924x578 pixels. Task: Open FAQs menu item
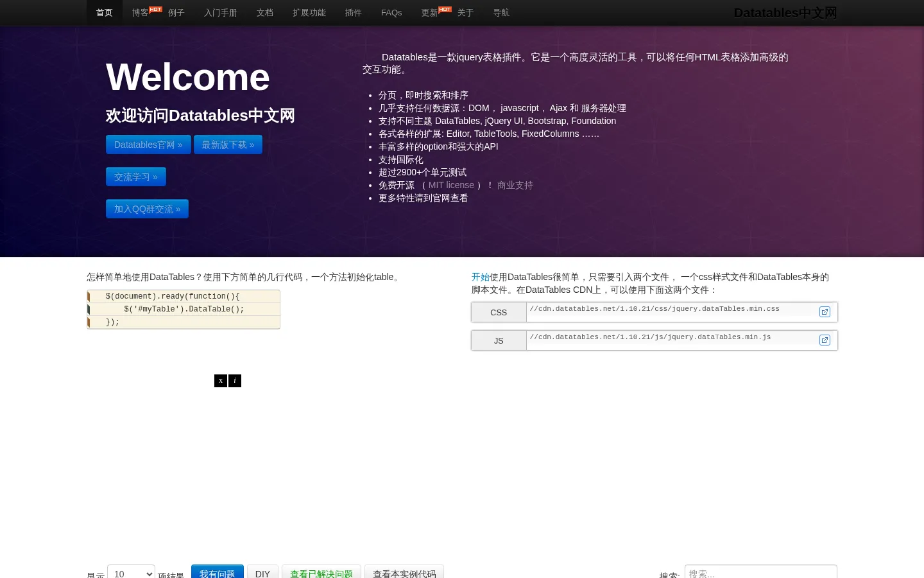click(391, 13)
